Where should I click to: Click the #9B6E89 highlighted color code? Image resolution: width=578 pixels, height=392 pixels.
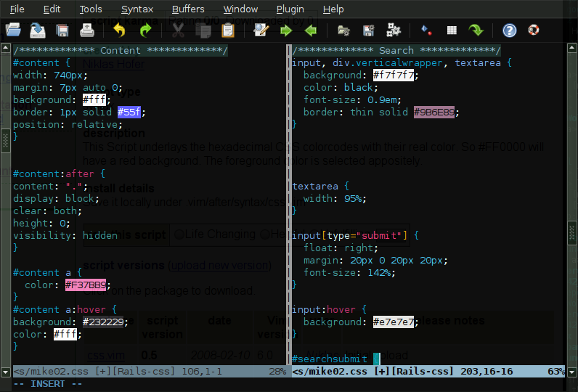[x=435, y=113]
